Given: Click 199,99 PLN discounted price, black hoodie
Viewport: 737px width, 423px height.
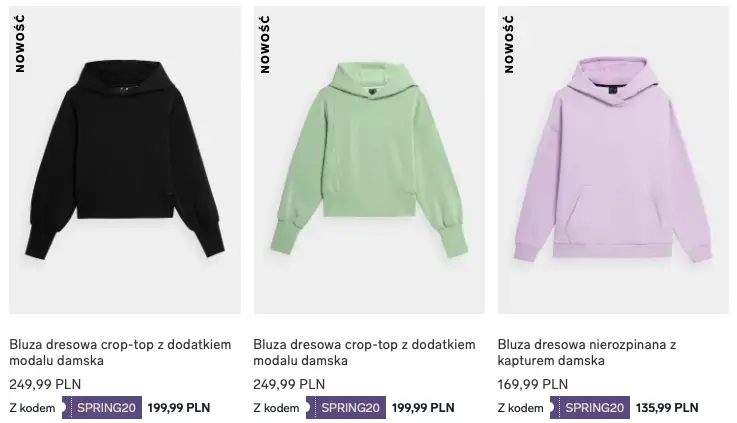Looking at the screenshot, I should [179, 407].
